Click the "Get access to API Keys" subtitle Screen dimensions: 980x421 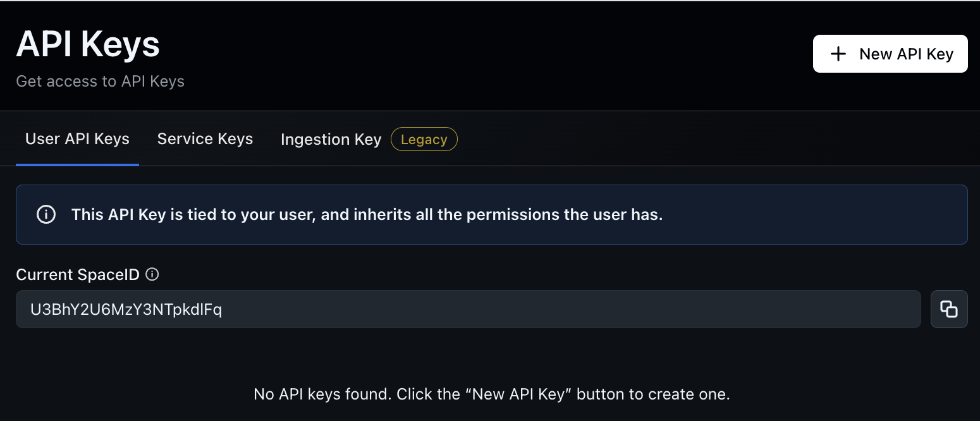point(100,82)
